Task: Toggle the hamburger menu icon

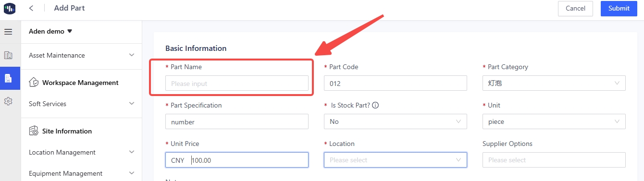Action: coord(8,32)
